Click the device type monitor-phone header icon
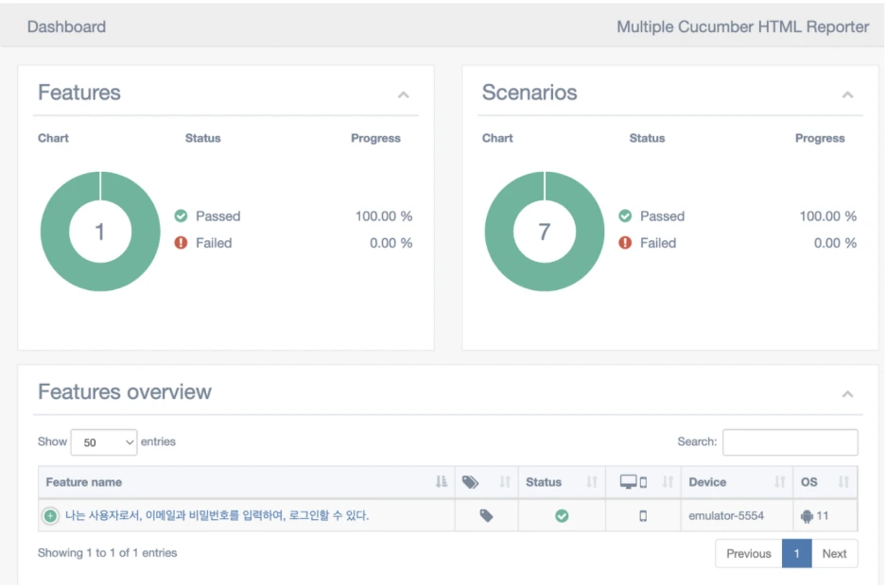The height and width of the screenshot is (588, 885). click(x=633, y=482)
